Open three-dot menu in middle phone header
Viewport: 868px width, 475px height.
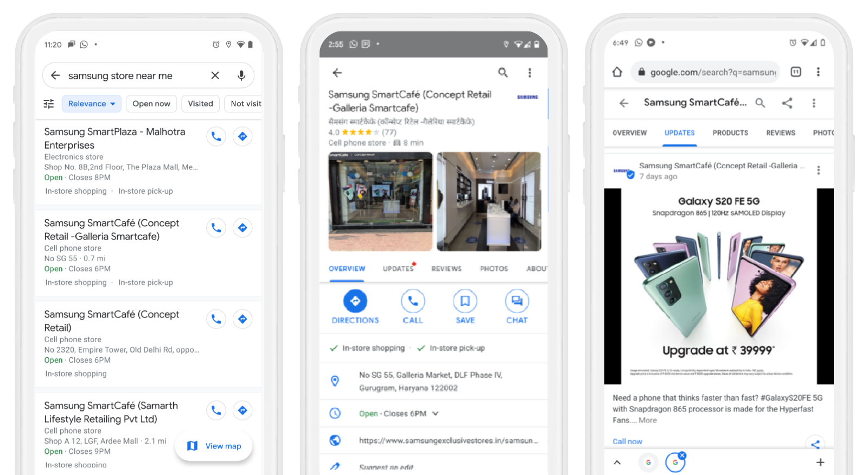[530, 72]
